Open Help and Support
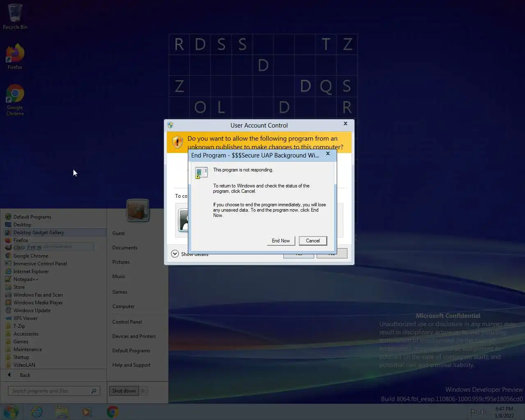Screen dimensions: 525x420 [131, 365]
